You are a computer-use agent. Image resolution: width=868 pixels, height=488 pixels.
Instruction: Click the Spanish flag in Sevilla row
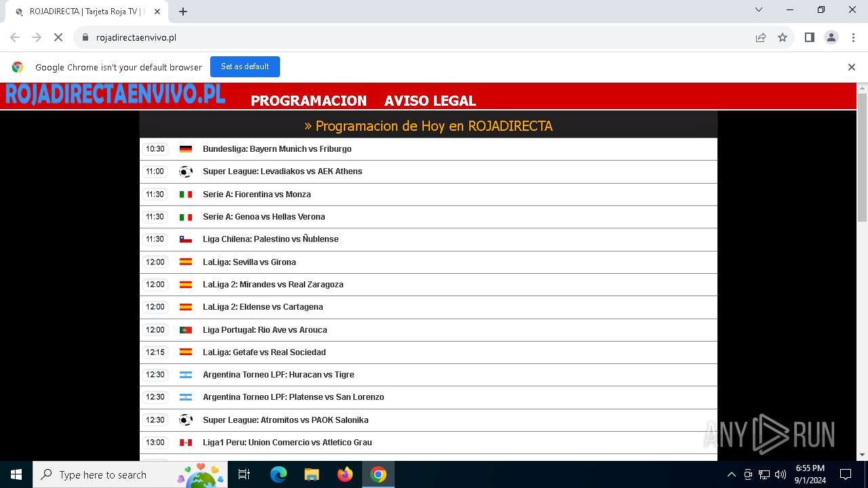point(186,262)
